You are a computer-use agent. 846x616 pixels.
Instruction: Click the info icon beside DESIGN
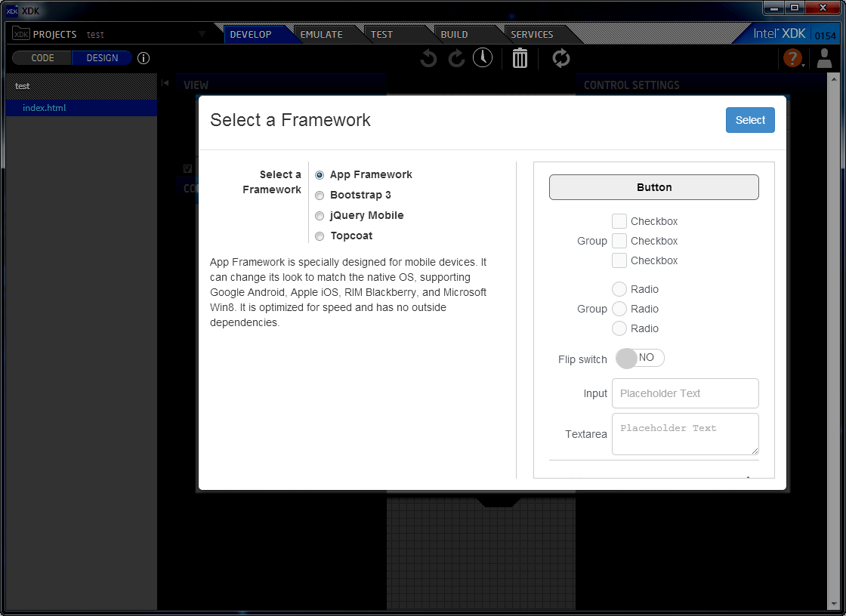144,57
